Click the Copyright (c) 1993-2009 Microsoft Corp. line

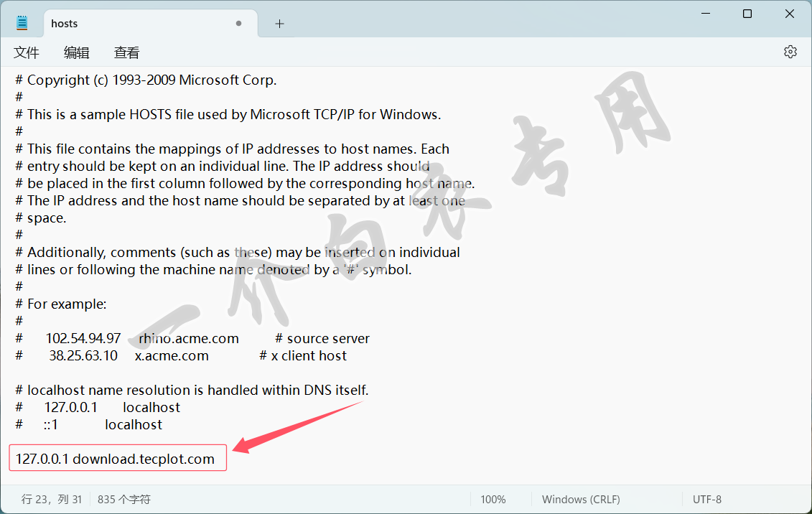[146, 80]
